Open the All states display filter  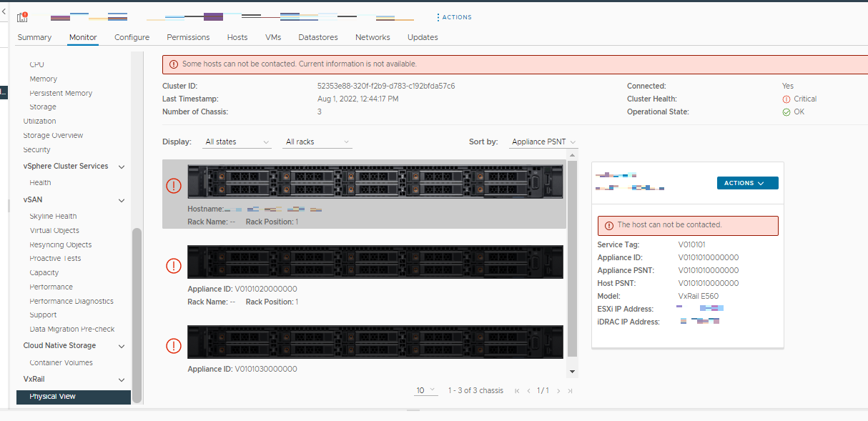point(237,142)
